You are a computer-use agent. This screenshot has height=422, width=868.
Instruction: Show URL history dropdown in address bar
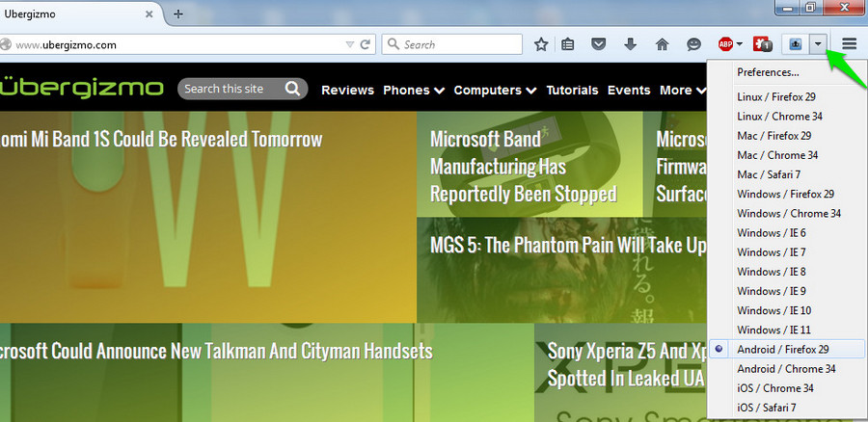click(x=350, y=44)
